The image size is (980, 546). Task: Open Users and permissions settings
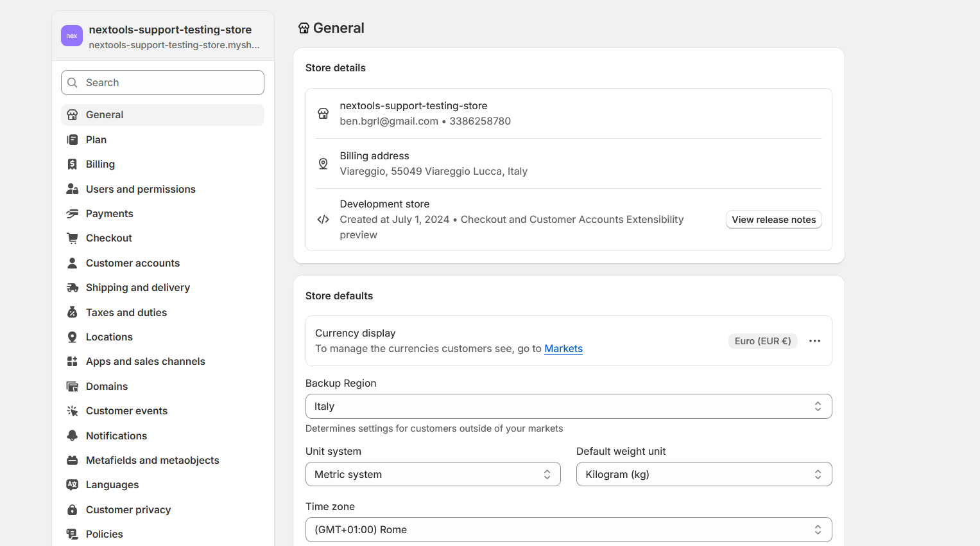(141, 189)
